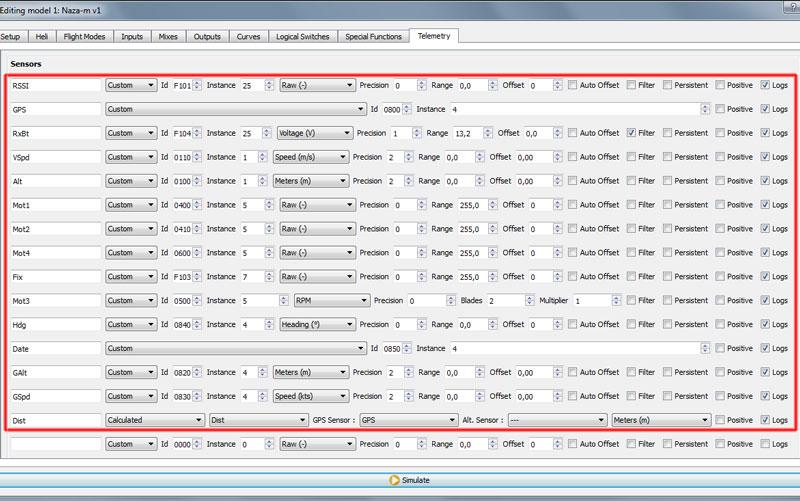Click the empty name field in the last sensor row
The height and width of the screenshot is (501, 800).
pos(55,444)
